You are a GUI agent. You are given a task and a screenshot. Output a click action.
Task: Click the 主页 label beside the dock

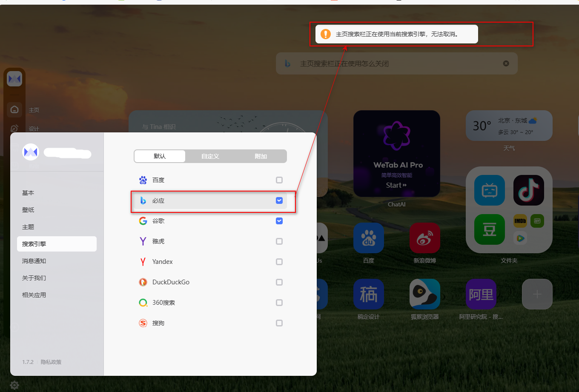point(34,110)
